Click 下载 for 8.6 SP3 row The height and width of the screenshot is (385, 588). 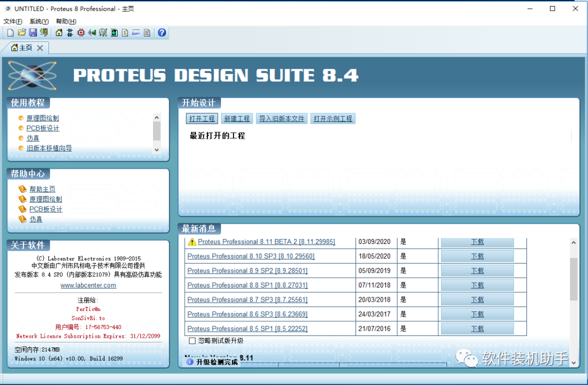pos(477,314)
